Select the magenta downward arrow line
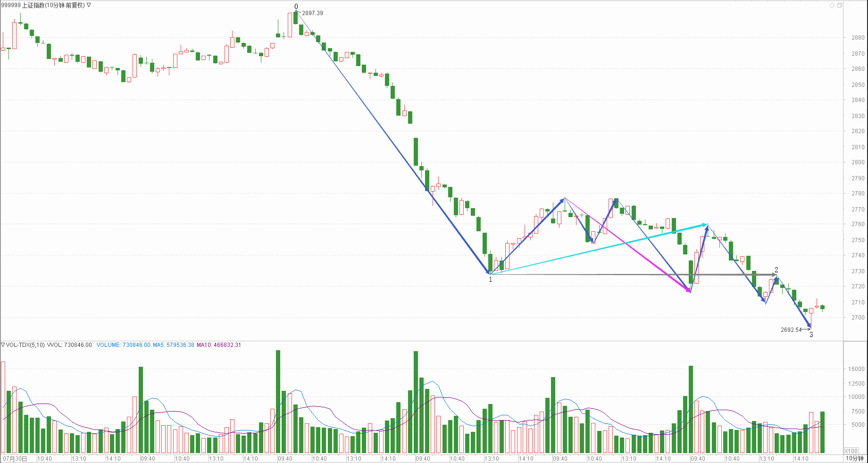868x463 pixels. click(627, 245)
